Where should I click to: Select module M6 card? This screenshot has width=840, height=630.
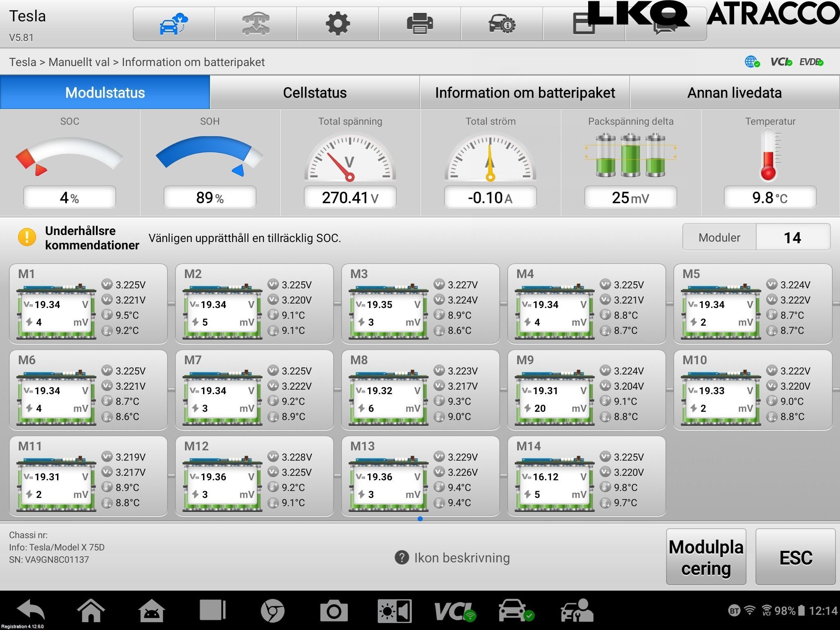[88, 390]
